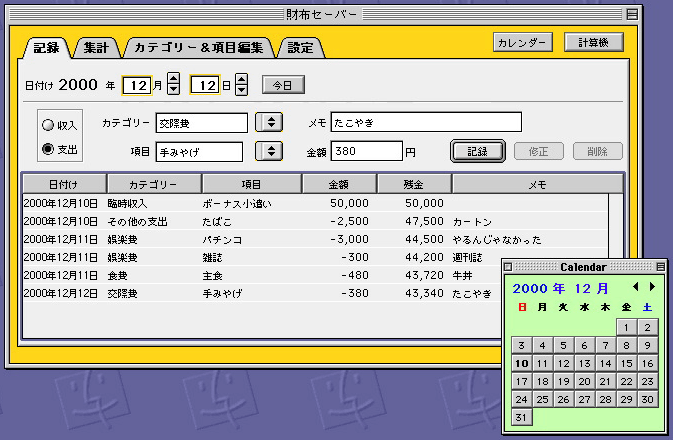This screenshot has height=440, width=673.
Task: Click the 金額 column header
Action: (339, 184)
